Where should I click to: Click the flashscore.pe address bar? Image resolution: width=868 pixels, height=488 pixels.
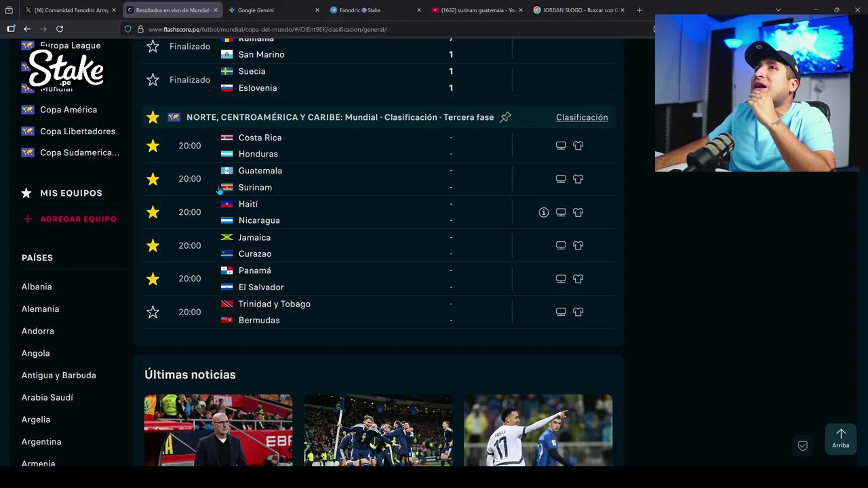click(387, 29)
